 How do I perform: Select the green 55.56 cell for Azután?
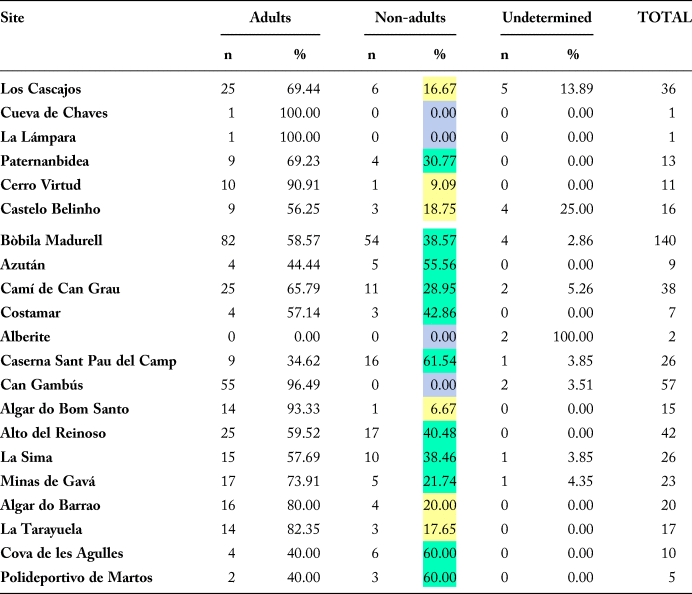[440, 264]
